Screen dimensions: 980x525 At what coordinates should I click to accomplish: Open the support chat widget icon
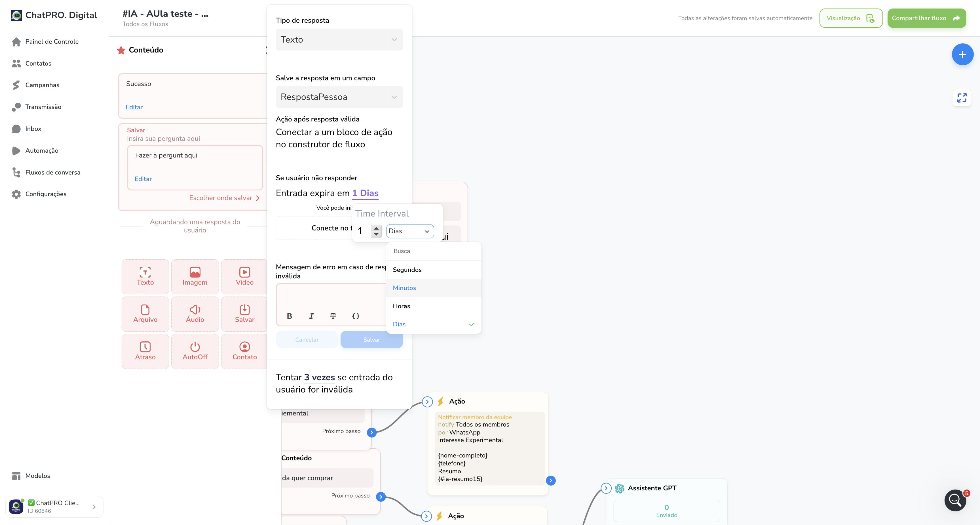click(955, 500)
